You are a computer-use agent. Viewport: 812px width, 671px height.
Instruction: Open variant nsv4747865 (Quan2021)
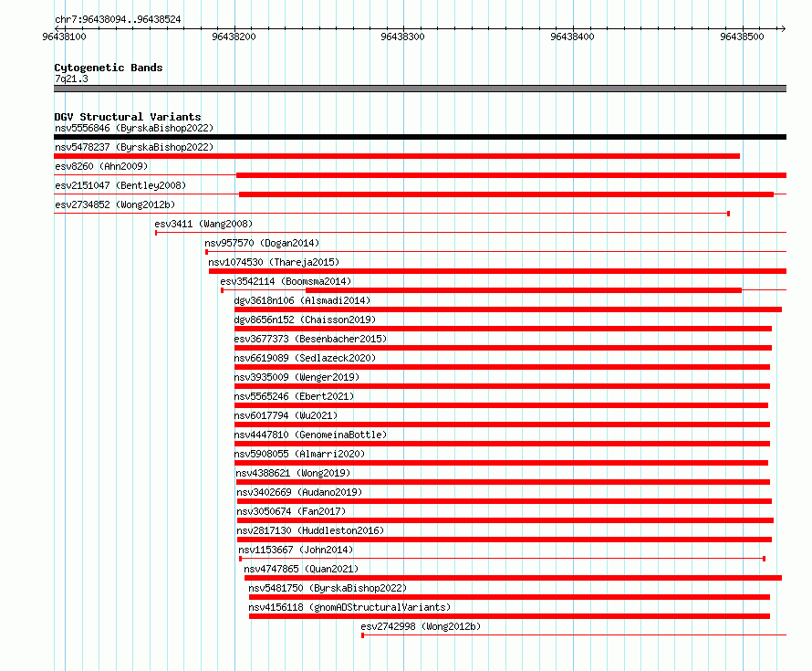pos(301,569)
